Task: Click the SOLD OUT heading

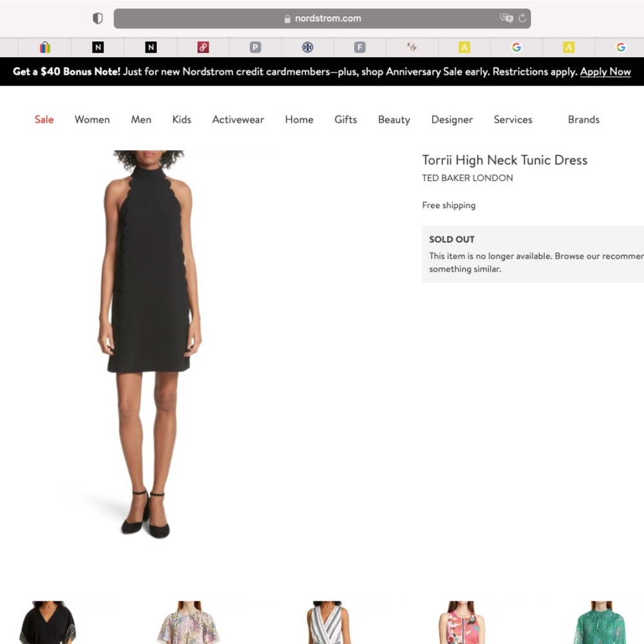Action: tap(452, 240)
